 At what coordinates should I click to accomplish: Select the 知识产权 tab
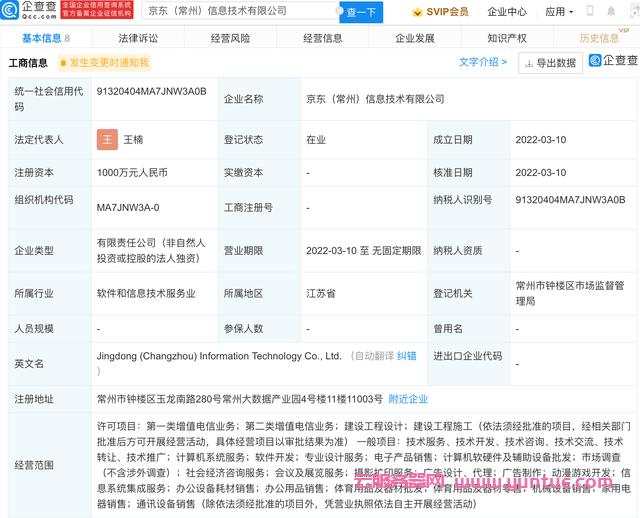[507, 38]
